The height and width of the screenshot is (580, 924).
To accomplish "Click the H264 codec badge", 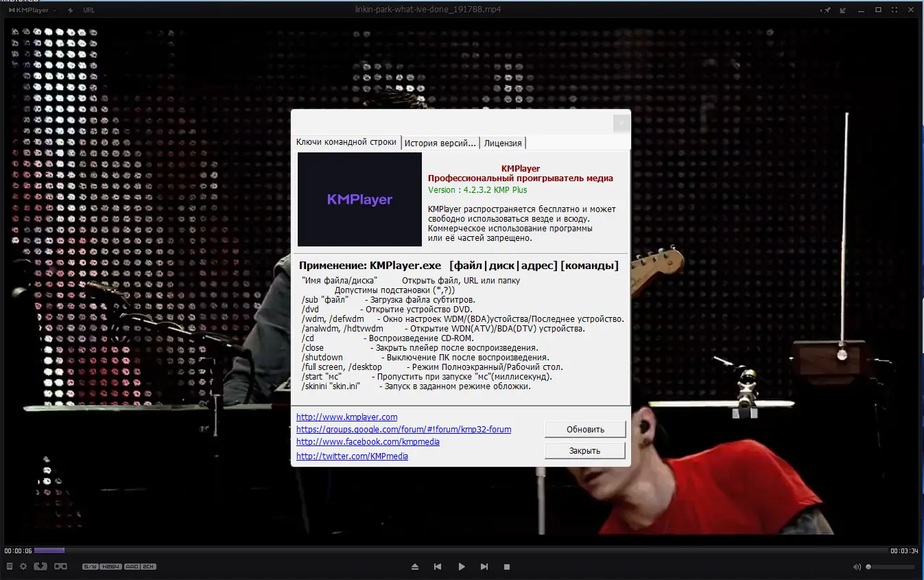I will [111, 566].
